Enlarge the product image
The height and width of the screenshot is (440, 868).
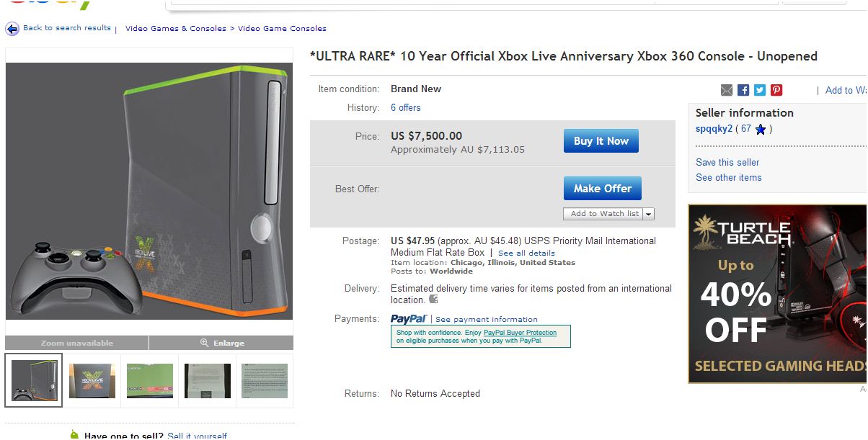[x=222, y=343]
